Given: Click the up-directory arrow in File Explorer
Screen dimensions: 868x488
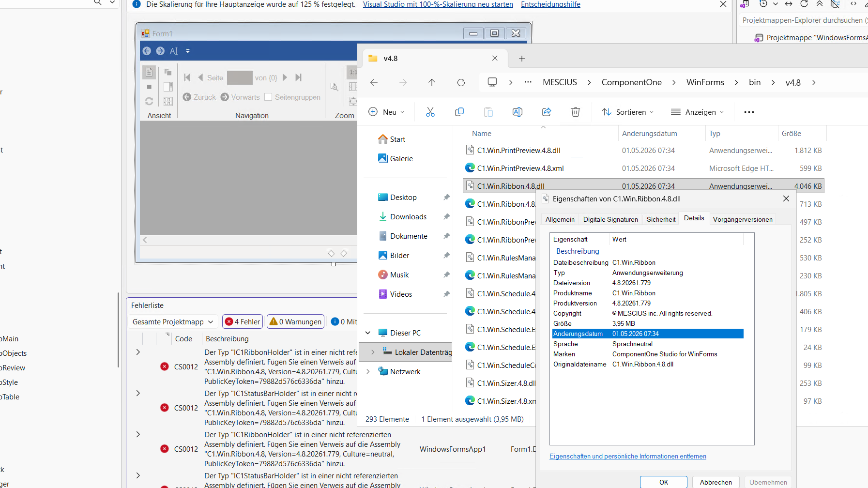Looking at the screenshot, I should 432,82.
